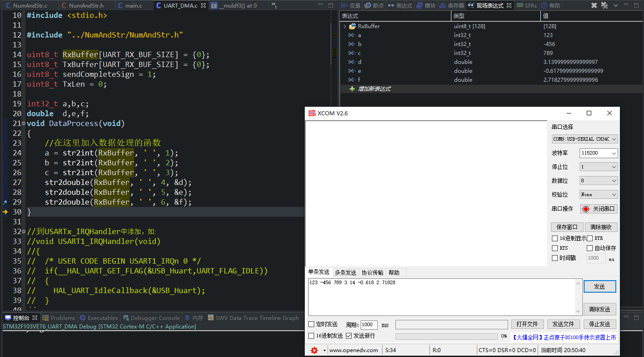Screen dimensions: 644x357
Task: Enable 时间戳 timestamp checkbox
Action: pos(555,258)
